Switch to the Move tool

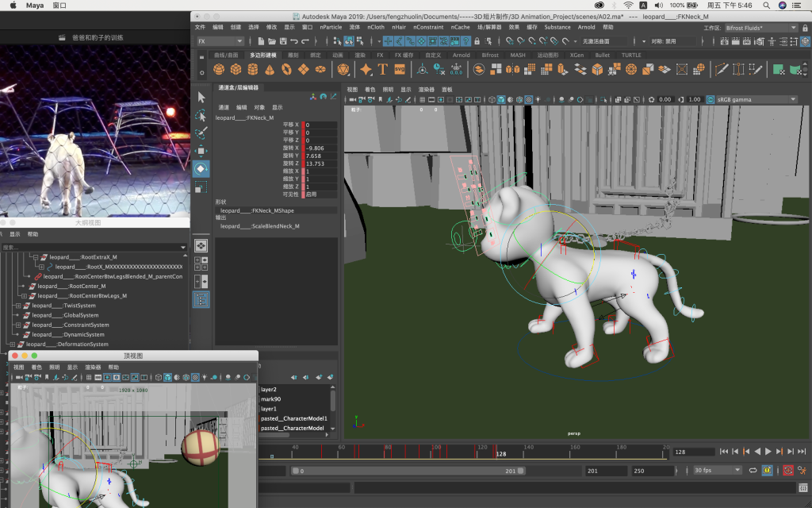pyautogui.click(x=201, y=151)
